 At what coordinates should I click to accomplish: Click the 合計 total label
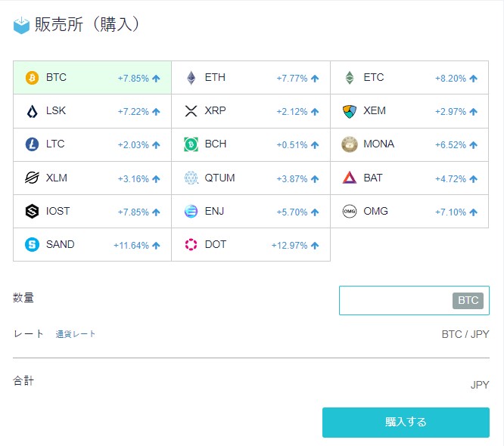click(23, 381)
